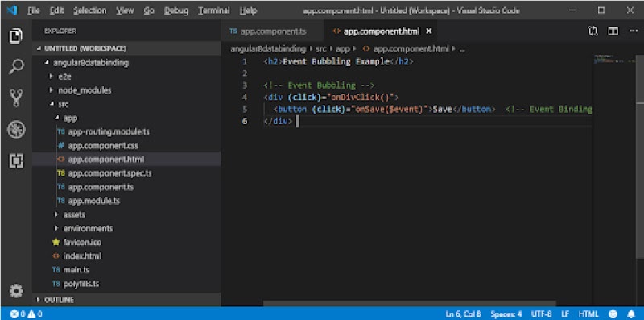Open Source Control view in activity bar
Viewport: 644px width, 320px height.
[16, 98]
